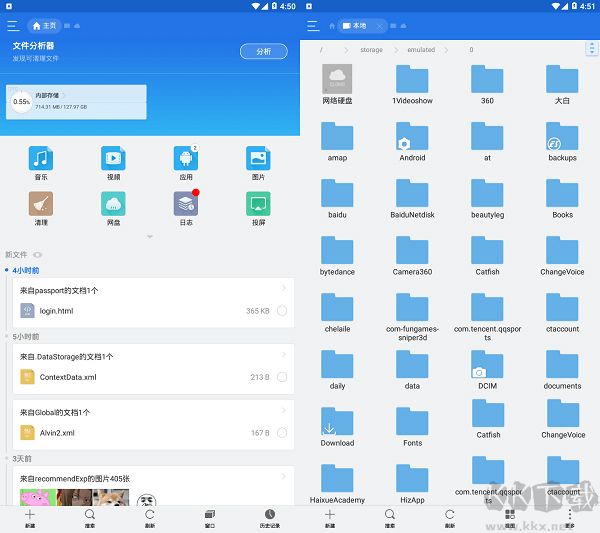
Task: Open the Shiba dog image thumbnail
Action: [x=111, y=497]
